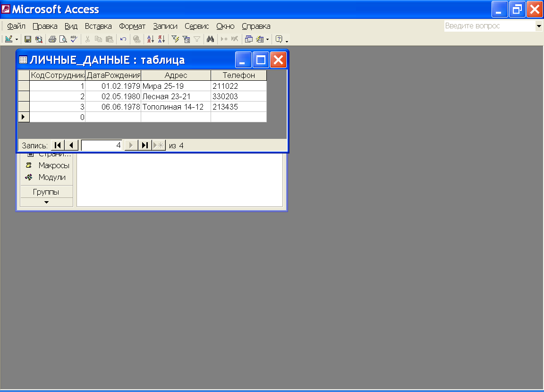Click the new record asterisk navigation button
The height and width of the screenshot is (392, 544).
pyautogui.click(x=159, y=145)
